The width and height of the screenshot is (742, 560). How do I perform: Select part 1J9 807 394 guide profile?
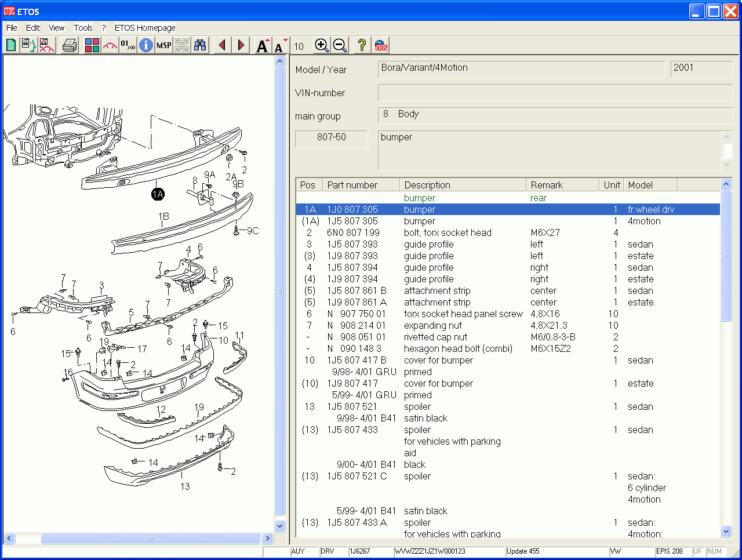tap(508, 279)
